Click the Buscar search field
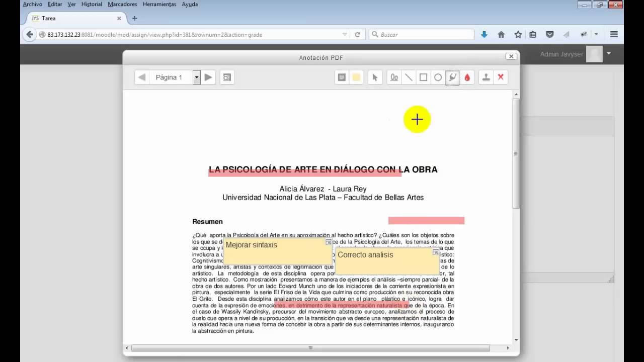644x362 pixels. click(422, 35)
